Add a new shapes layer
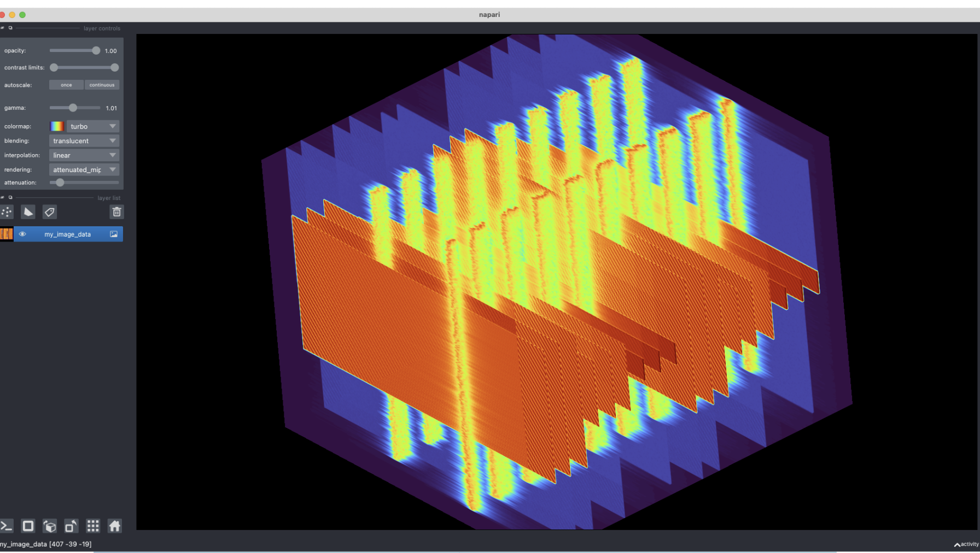The height and width of the screenshot is (553, 980). point(28,212)
